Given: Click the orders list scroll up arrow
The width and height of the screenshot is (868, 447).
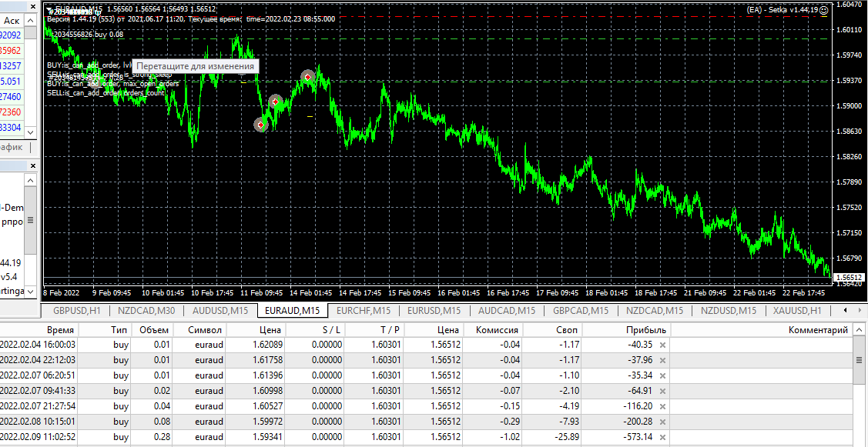Looking at the screenshot, I should (x=860, y=330).
